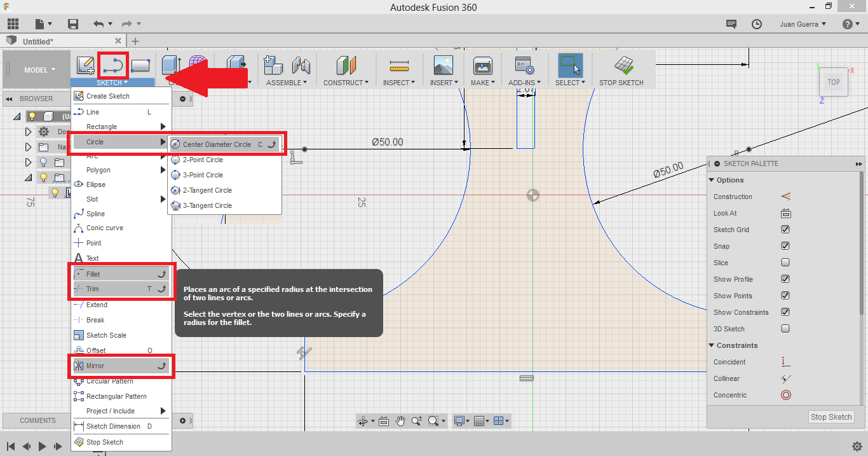
Task: Click the Look At icon in palette
Action: 786,213
